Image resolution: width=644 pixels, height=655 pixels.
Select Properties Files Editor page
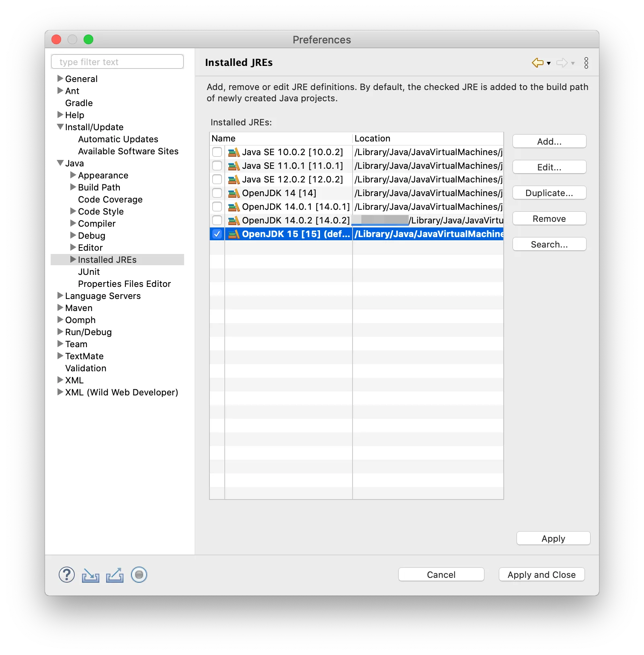124,284
